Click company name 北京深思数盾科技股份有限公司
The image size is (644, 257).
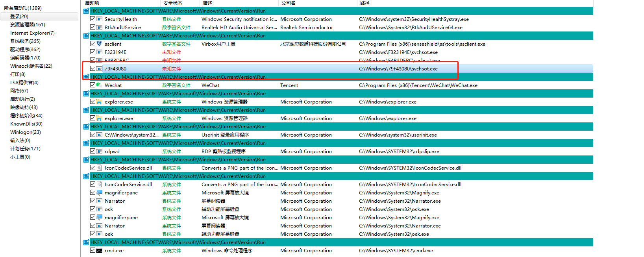point(313,44)
